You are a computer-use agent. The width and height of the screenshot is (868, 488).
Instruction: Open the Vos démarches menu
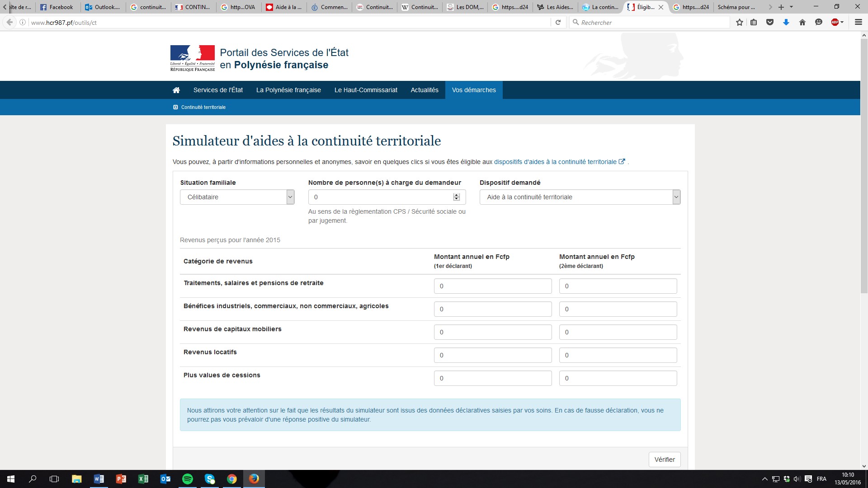point(473,90)
